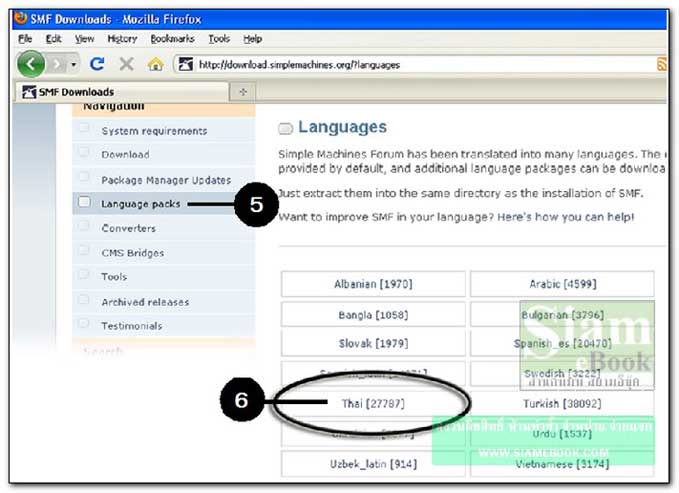Click bullet icon beside Archived releases
Screen dimensions: 679x493
[x=84, y=299]
